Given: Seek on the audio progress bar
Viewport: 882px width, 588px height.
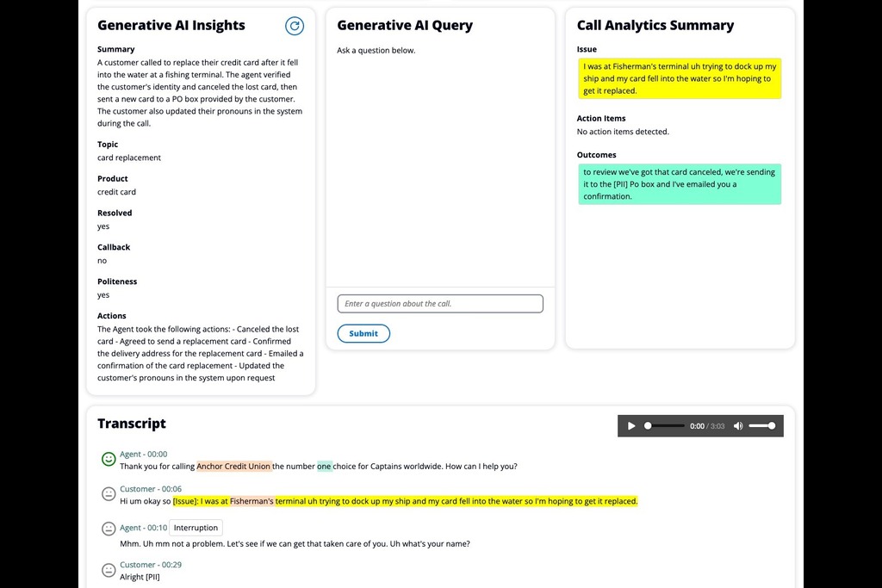Looking at the screenshot, I should (664, 426).
